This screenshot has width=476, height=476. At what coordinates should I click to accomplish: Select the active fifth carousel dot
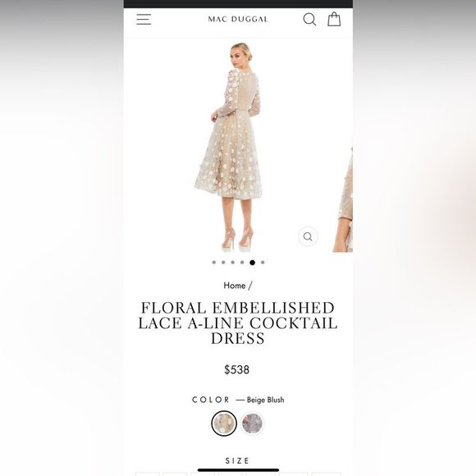tap(252, 263)
